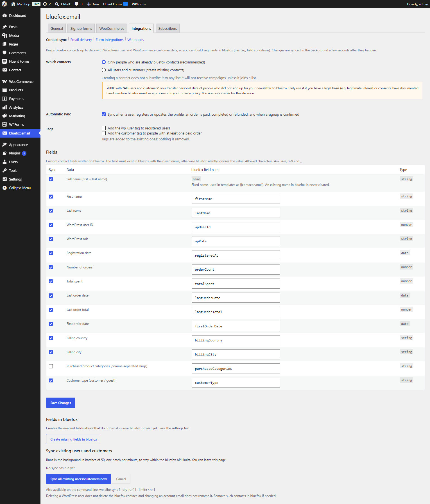The image size is (430, 504).
Task: Click the Analytics bar chart icon
Action: coord(4,107)
